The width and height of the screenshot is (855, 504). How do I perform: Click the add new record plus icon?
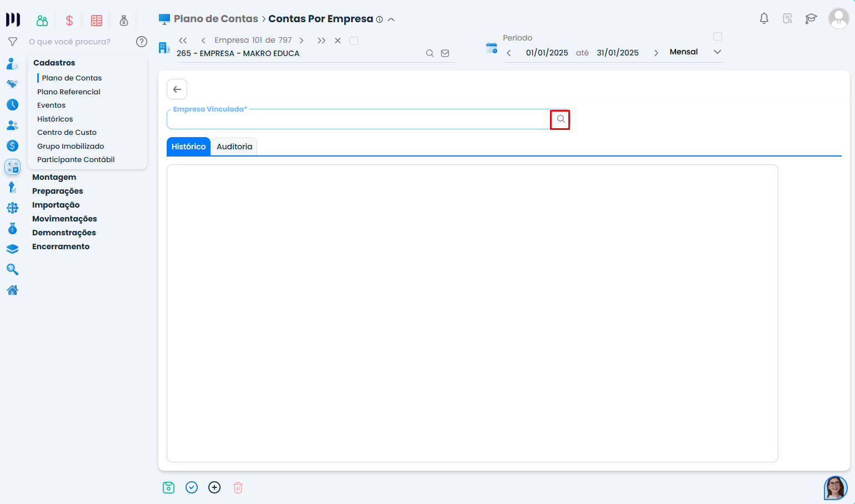(x=214, y=487)
